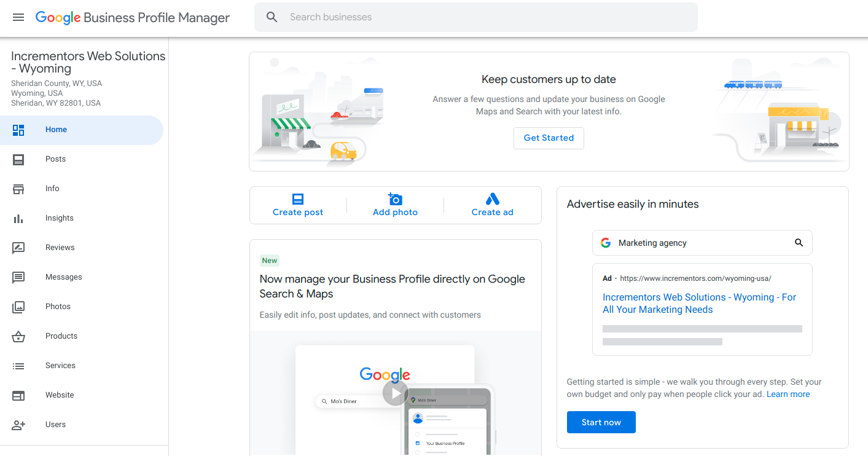The width and height of the screenshot is (868, 456).
Task: Play the Business Profile intro video
Action: [396, 393]
